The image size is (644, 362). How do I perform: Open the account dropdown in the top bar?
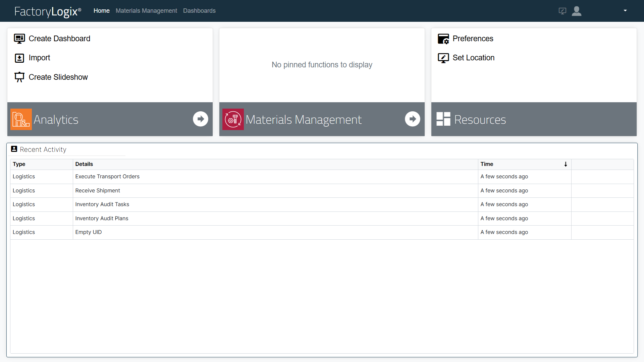click(x=625, y=11)
